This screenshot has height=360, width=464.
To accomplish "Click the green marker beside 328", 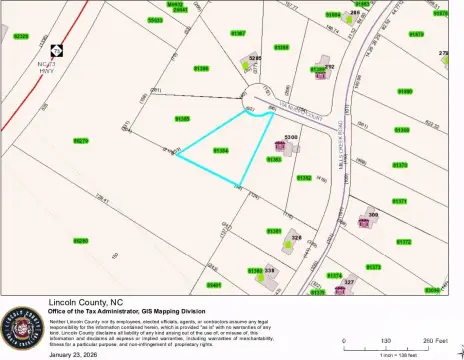I will (288, 245).
